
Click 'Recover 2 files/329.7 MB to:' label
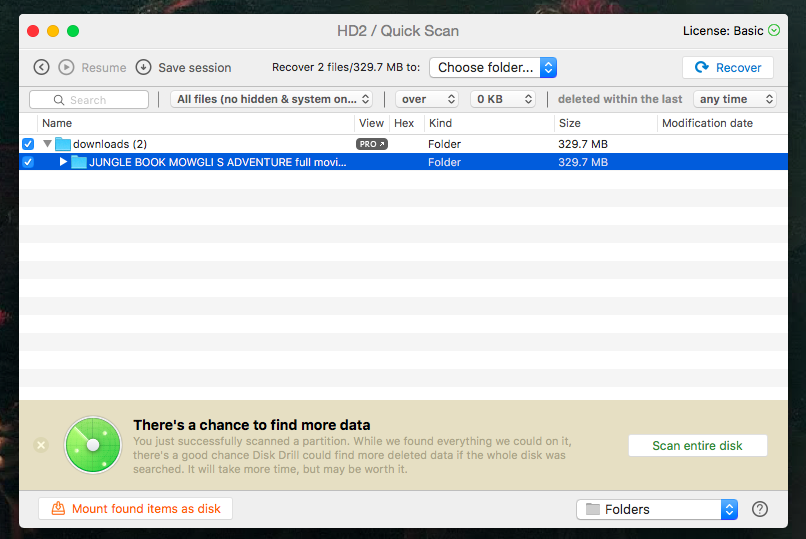point(346,67)
